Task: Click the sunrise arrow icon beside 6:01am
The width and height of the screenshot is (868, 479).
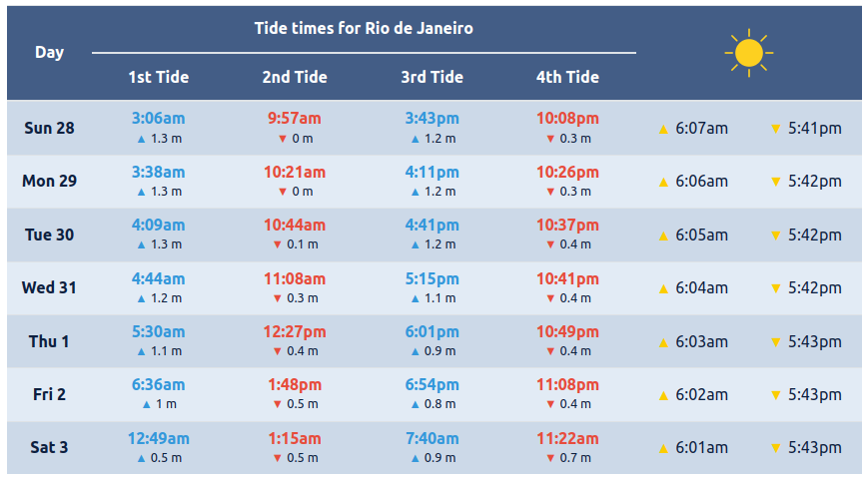Action: point(662,448)
